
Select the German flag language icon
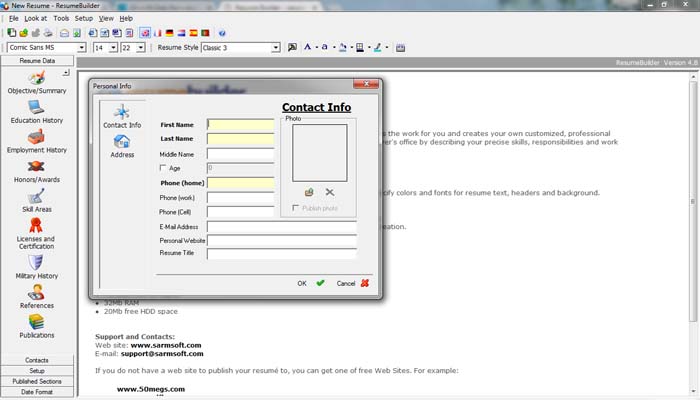(x=169, y=33)
